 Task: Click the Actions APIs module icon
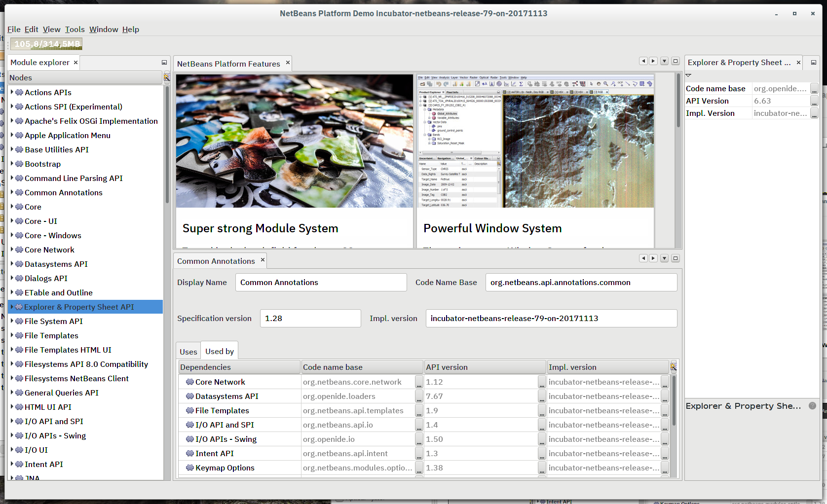pos(19,92)
